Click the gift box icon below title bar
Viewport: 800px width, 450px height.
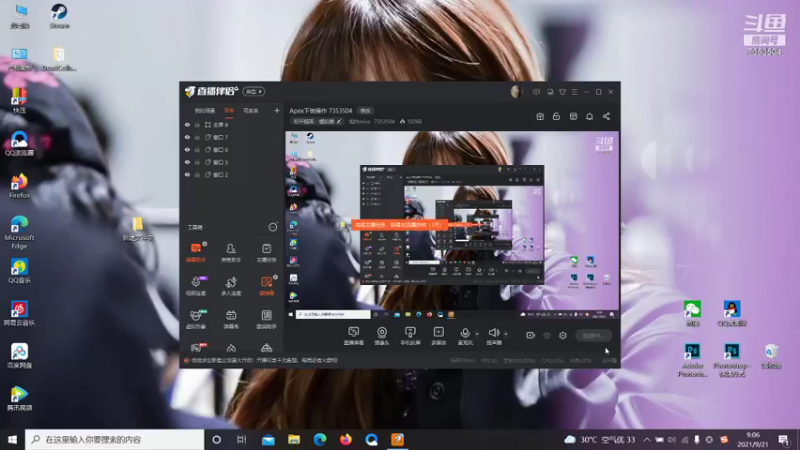(x=540, y=116)
